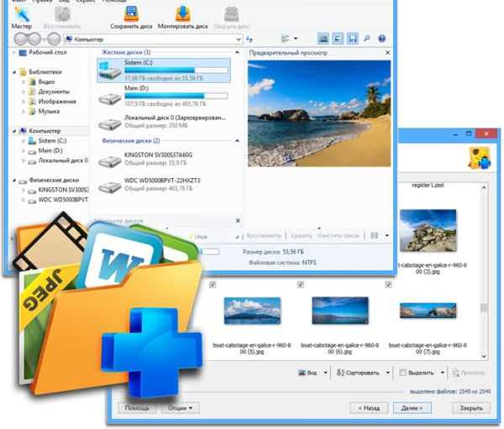The height and width of the screenshot is (429, 504).
Task: Click the Закрыть button in wizard
Action: tap(471, 408)
